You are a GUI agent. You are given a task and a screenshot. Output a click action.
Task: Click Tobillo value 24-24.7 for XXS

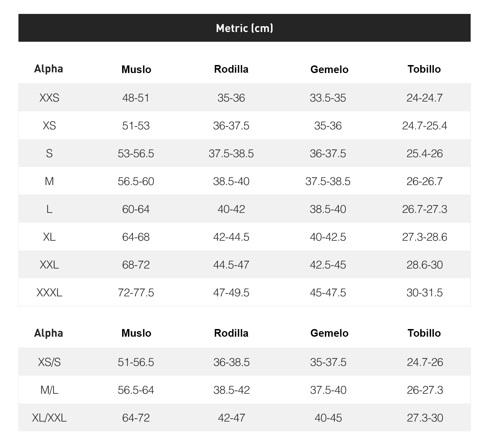(425, 98)
